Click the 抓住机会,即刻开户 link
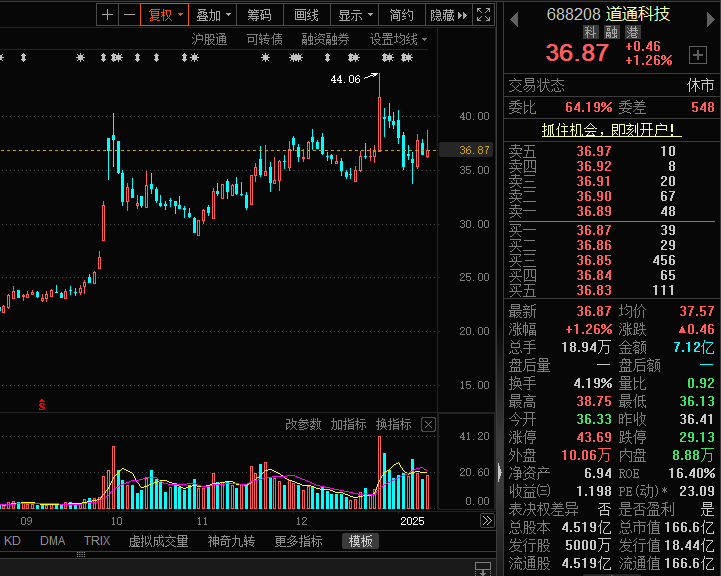The height and width of the screenshot is (576, 721). tap(611, 130)
